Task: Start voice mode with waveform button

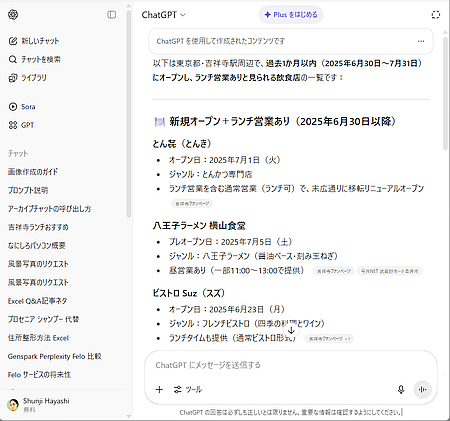Action: (x=422, y=389)
